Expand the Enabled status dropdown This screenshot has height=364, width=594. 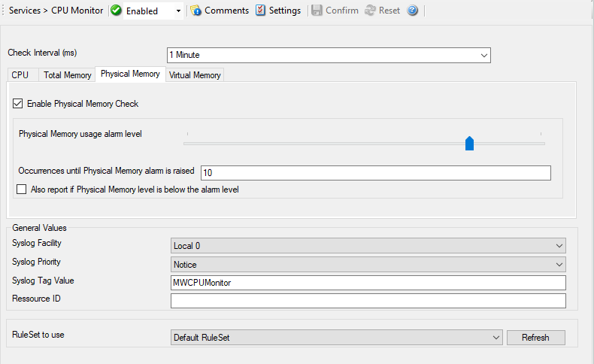point(177,11)
